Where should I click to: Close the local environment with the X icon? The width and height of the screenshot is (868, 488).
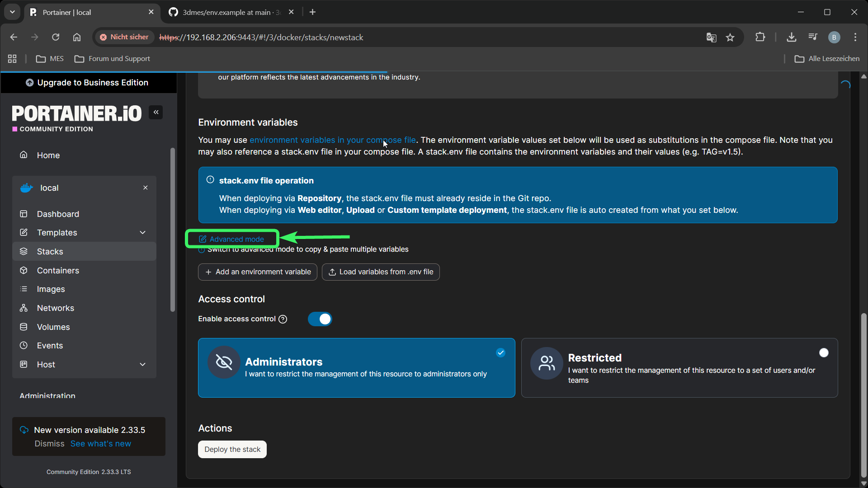[146, 188]
